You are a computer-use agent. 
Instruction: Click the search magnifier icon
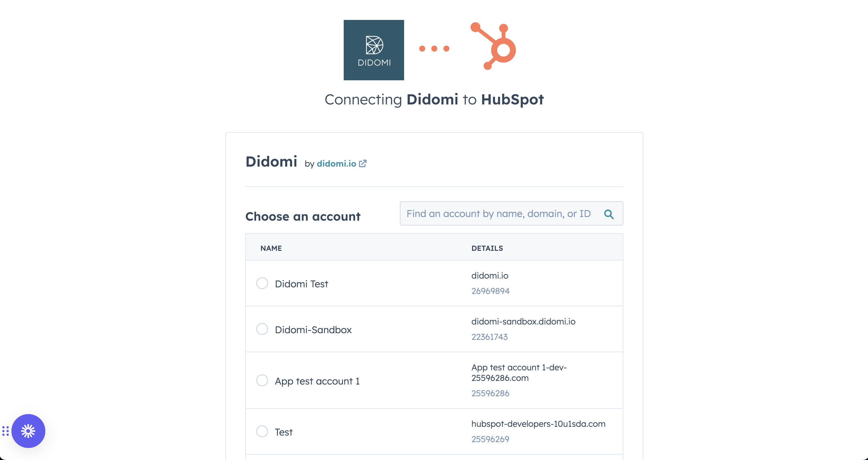[x=609, y=213]
